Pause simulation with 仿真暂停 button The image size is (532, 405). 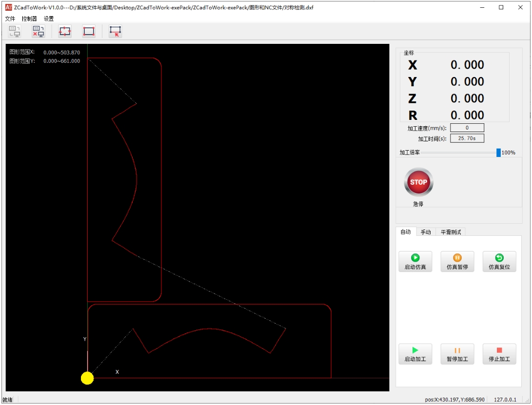point(457,262)
